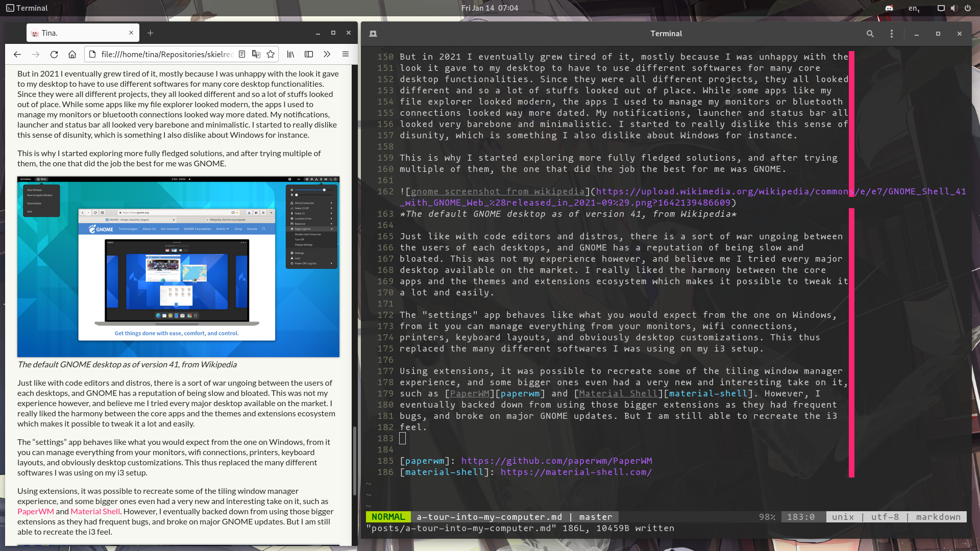Click line number 162 in vim
This screenshot has height=551, width=980.
(x=385, y=191)
